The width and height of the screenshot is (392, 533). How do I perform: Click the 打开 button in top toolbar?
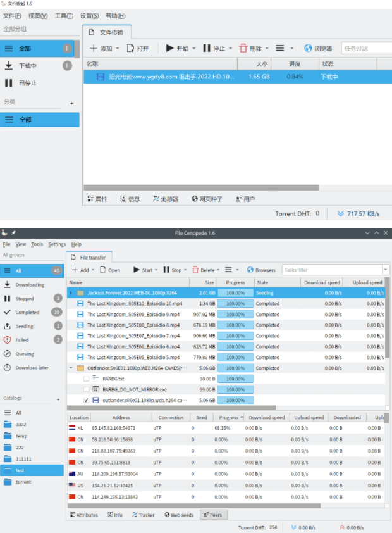138,48
